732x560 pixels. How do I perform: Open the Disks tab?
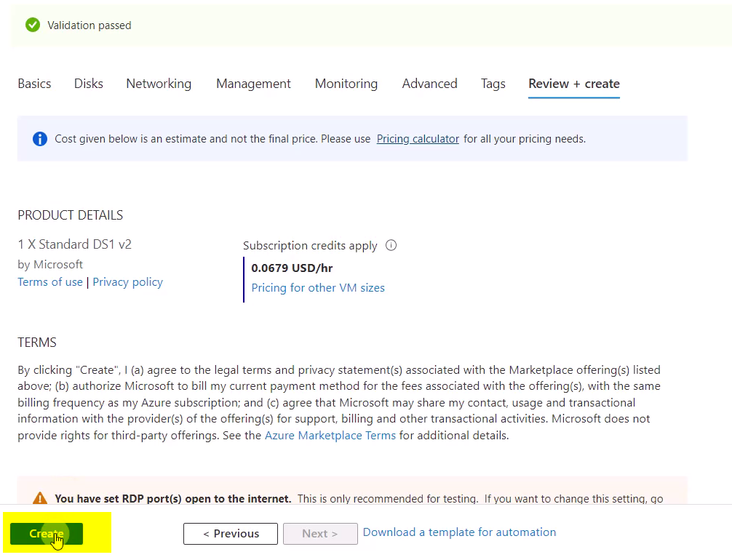pos(89,84)
